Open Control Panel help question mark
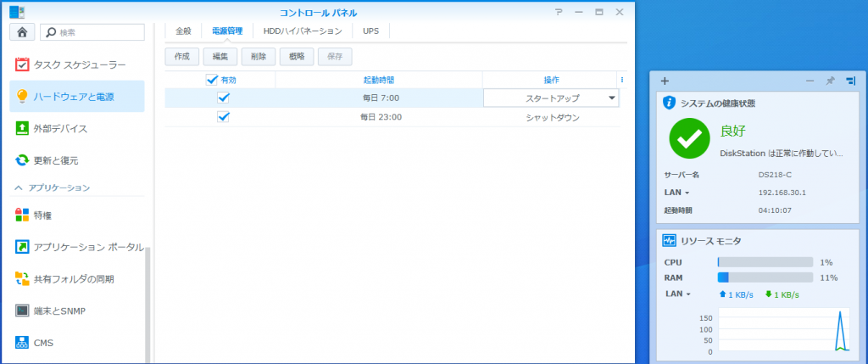Screen dimensions: 868x364 [x=559, y=12]
